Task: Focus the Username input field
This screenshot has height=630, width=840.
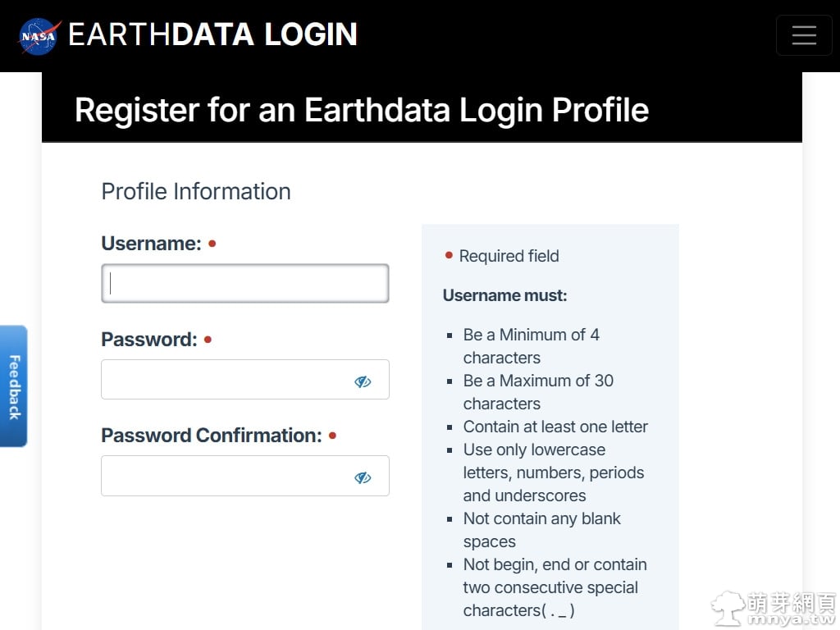Action: point(244,284)
